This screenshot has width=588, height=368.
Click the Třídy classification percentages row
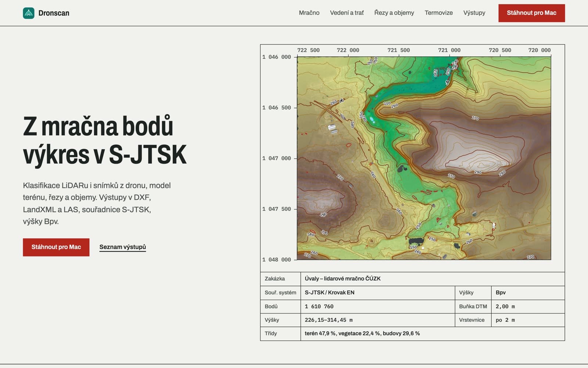[412, 333]
